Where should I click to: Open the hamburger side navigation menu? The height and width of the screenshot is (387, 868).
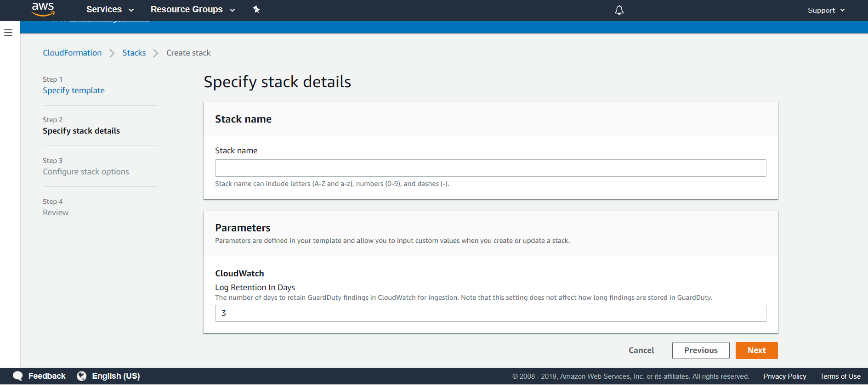8,33
